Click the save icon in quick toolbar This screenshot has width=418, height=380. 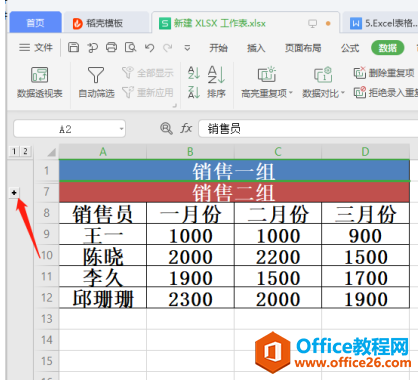(73, 48)
